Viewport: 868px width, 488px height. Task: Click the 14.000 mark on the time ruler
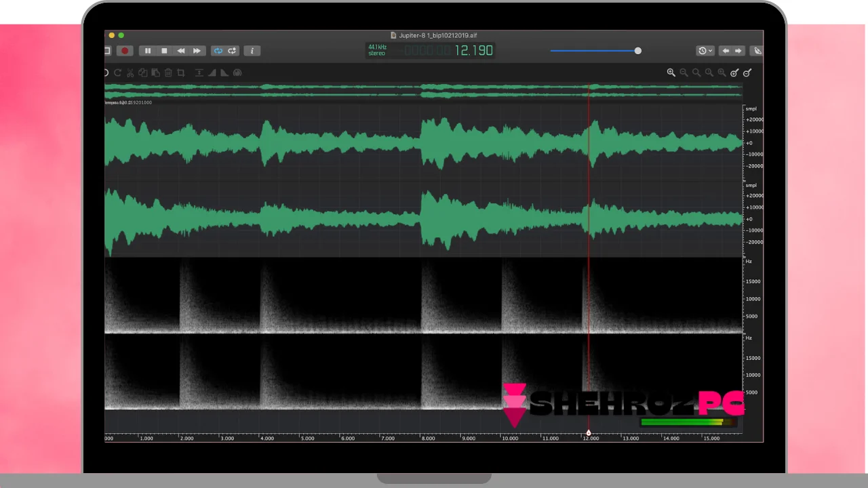671,439
